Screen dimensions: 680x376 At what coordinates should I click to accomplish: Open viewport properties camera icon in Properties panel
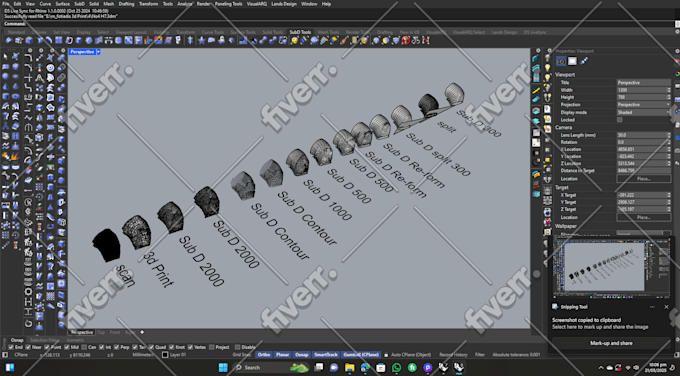click(561, 61)
